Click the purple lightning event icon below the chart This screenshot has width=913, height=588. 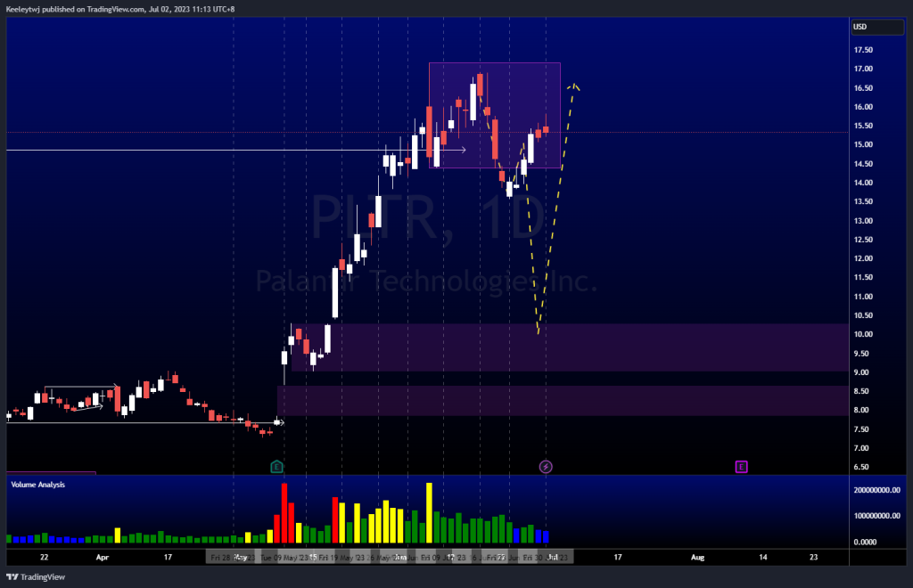(547, 465)
